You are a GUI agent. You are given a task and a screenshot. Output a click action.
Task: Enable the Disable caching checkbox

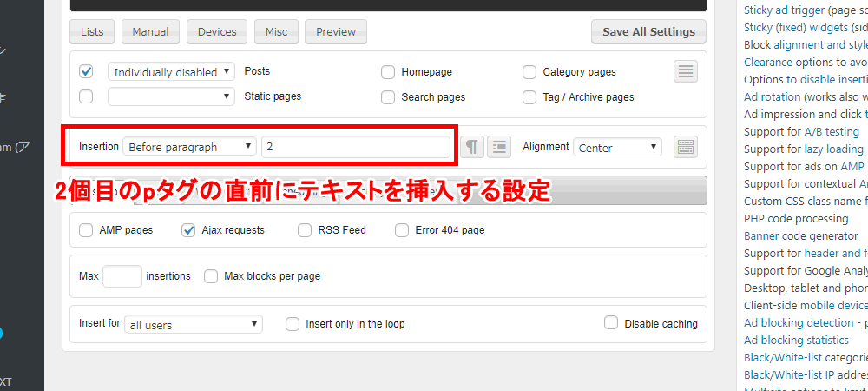point(611,323)
